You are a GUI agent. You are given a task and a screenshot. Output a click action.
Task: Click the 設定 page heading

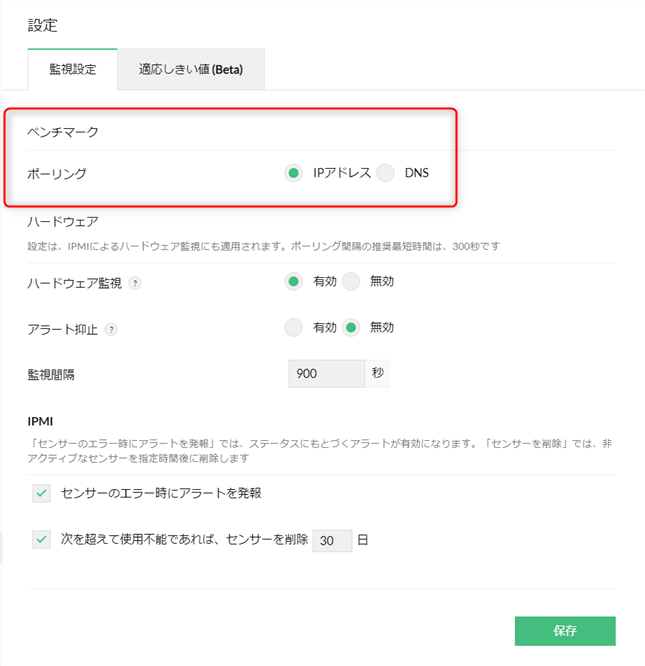coord(42,23)
